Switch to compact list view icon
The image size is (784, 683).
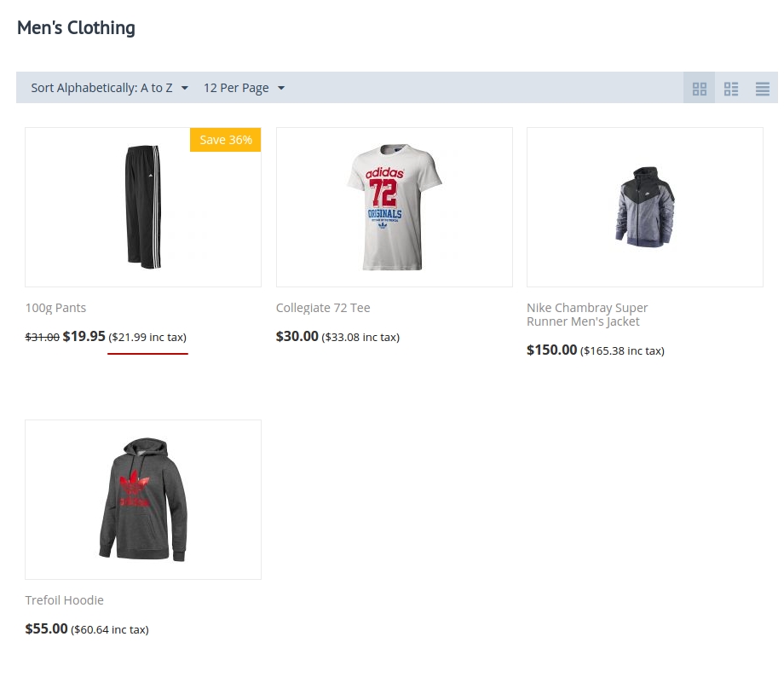pos(730,89)
